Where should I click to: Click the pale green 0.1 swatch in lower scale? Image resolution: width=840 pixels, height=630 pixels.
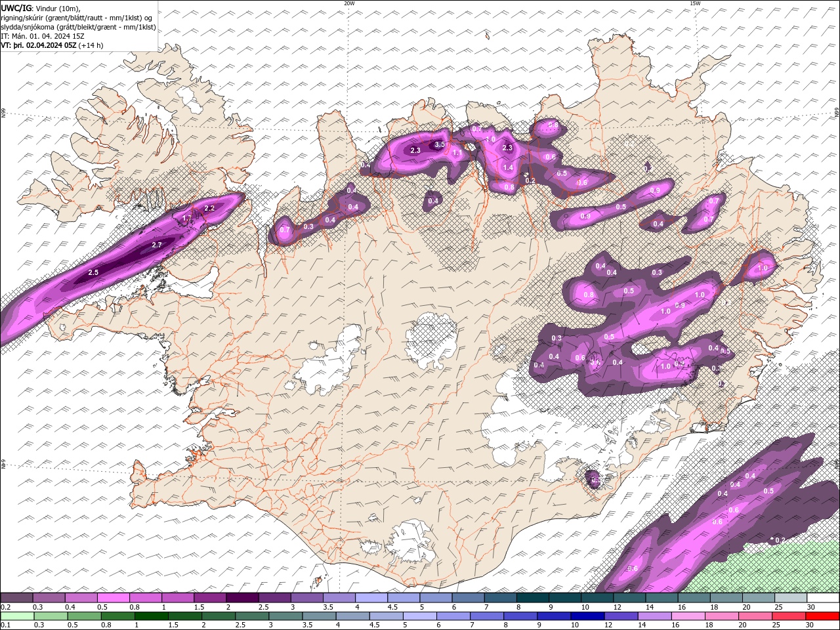pos(17,616)
